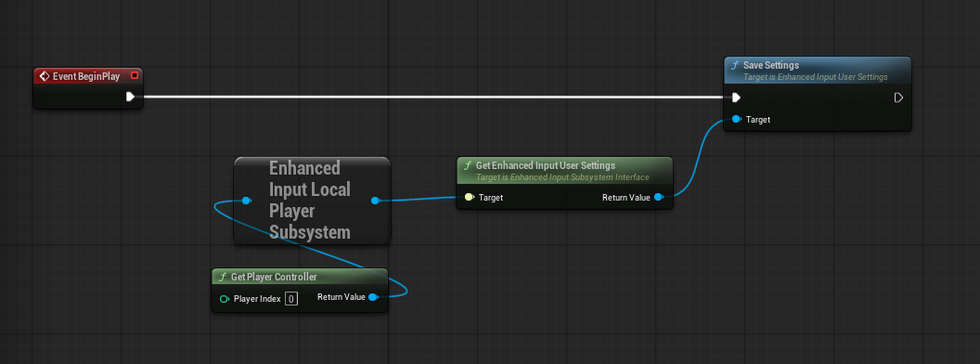Select the Enhanced Input Local Player Subsystem node
Screen dimensions: 980x364
(x=312, y=201)
